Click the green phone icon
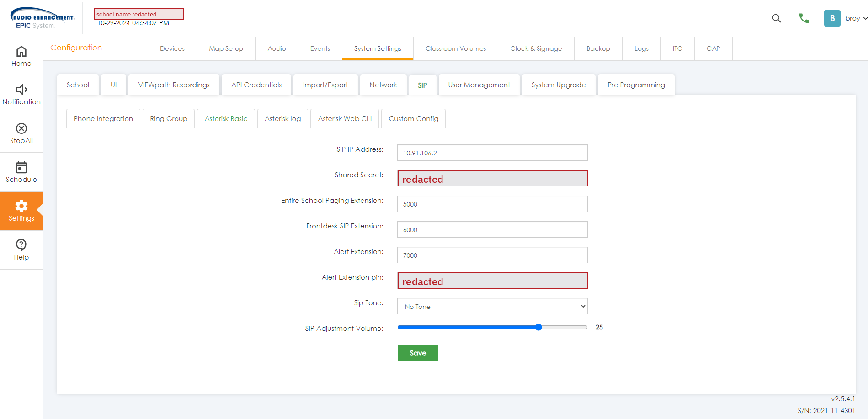The height and width of the screenshot is (419, 868). pos(804,18)
